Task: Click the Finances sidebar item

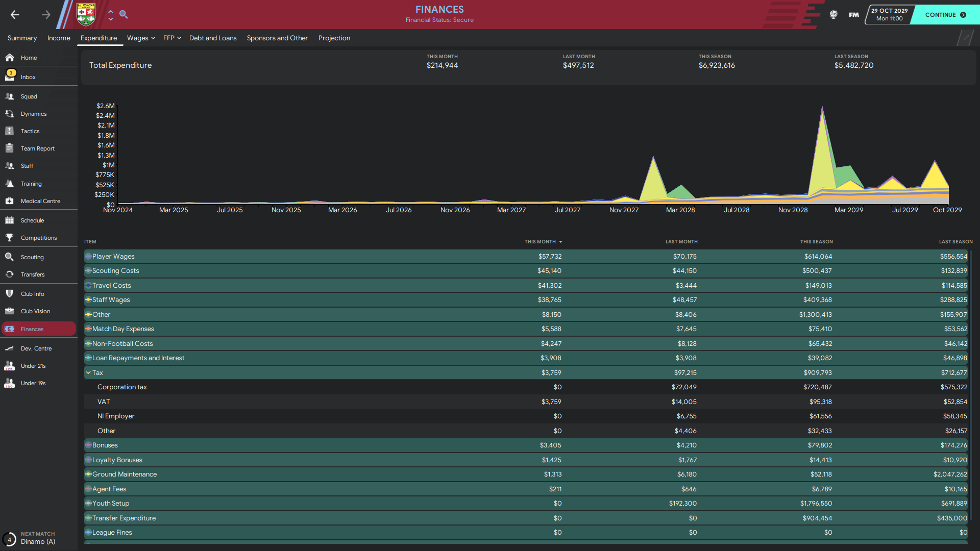Action: [39, 329]
